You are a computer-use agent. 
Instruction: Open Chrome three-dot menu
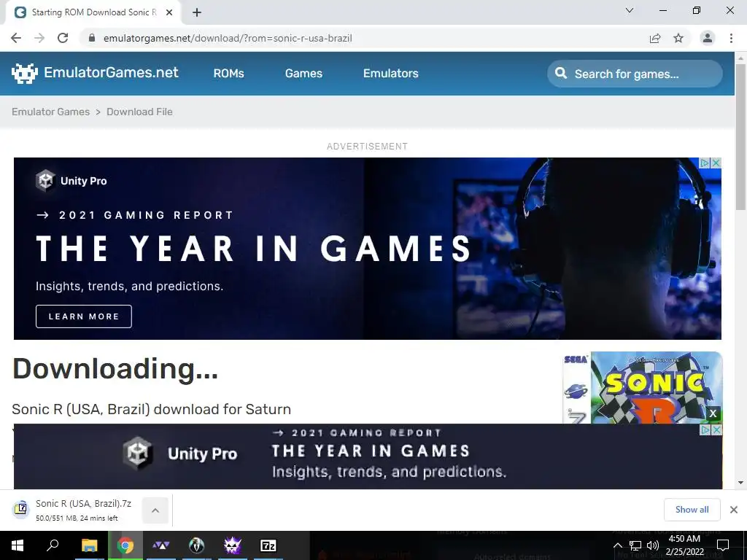click(x=731, y=38)
